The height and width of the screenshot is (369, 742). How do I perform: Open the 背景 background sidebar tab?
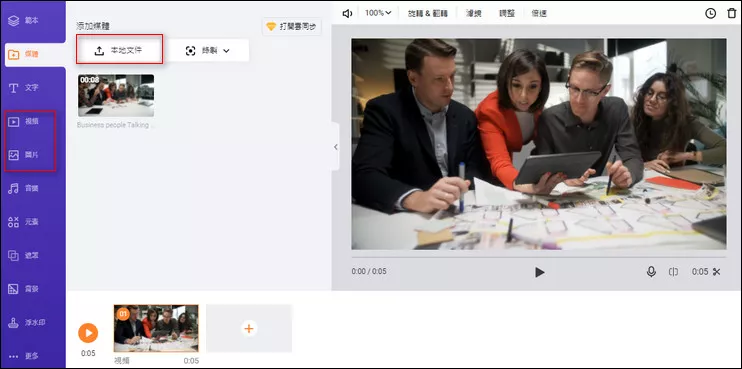tap(24, 289)
